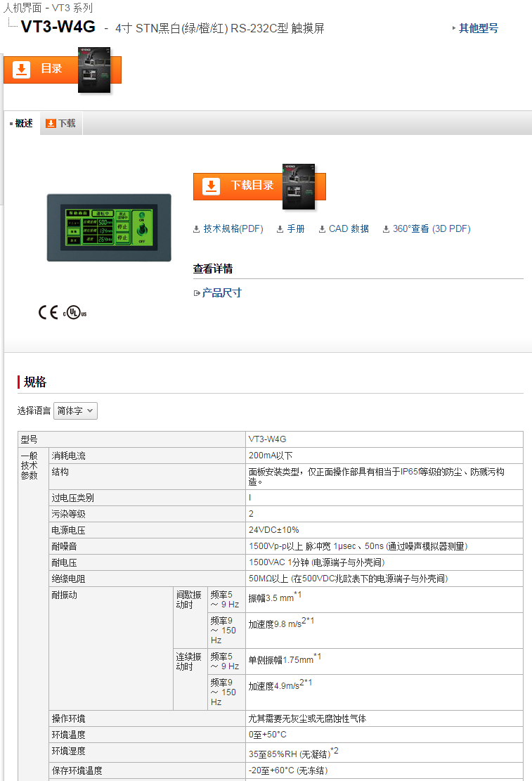Image resolution: width=532 pixels, height=781 pixels.
Task: Click the CE certification mark
Action: [48, 313]
